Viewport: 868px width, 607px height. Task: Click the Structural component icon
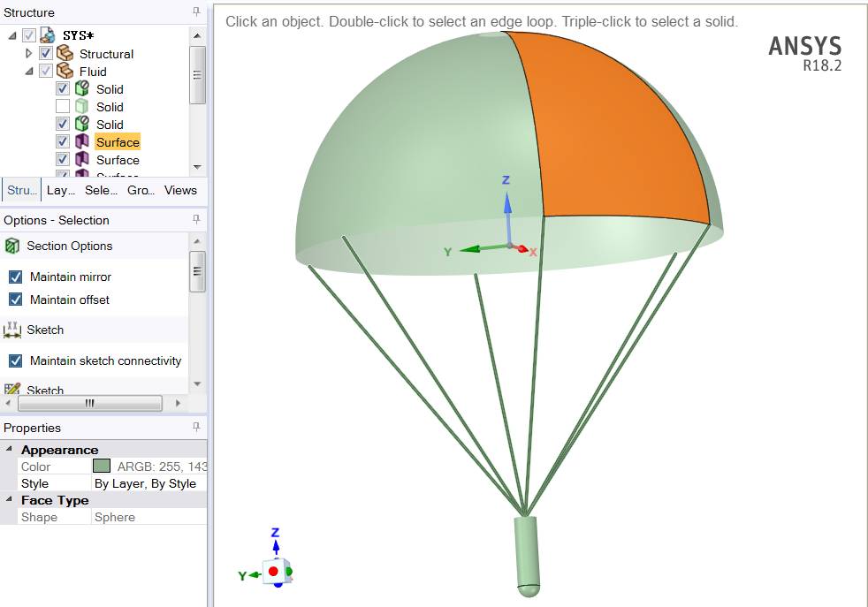pyautogui.click(x=65, y=54)
